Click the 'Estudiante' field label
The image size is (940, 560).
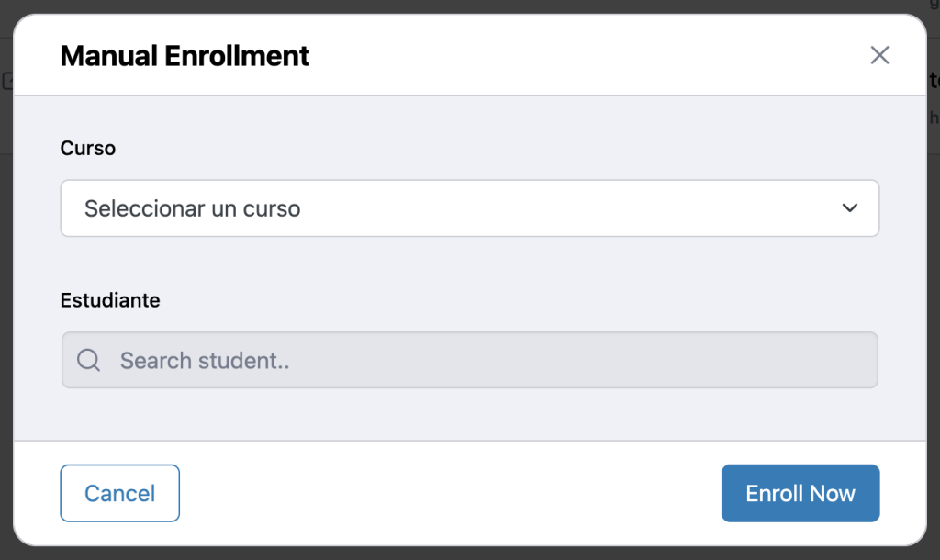click(110, 300)
